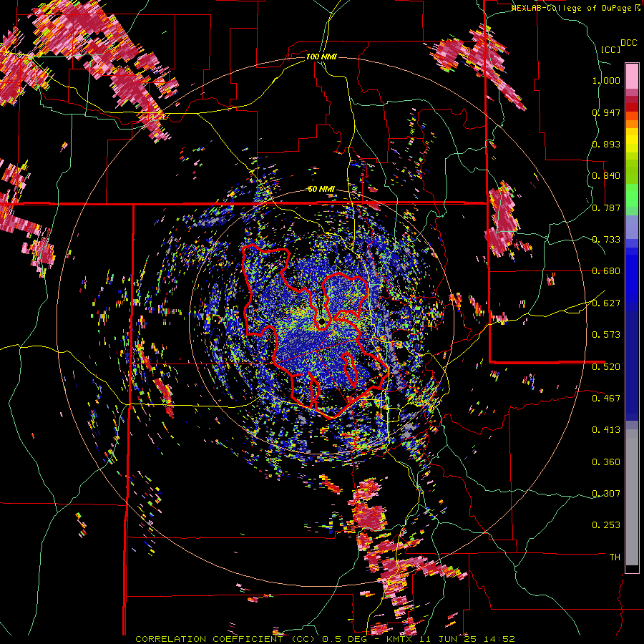Image resolution: width=644 pixels, height=644 pixels.
Task: Click the 50 NMI range ring label
Action: (x=321, y=189)
